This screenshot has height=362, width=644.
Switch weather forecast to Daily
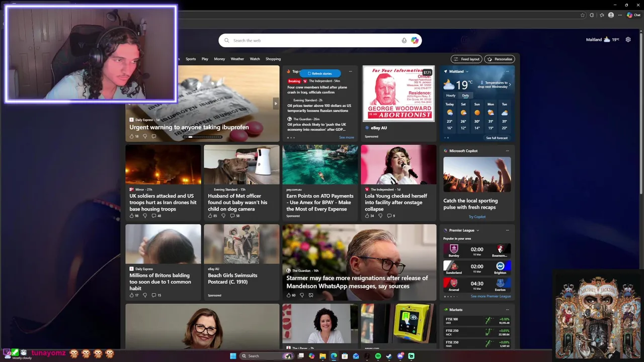465,96
